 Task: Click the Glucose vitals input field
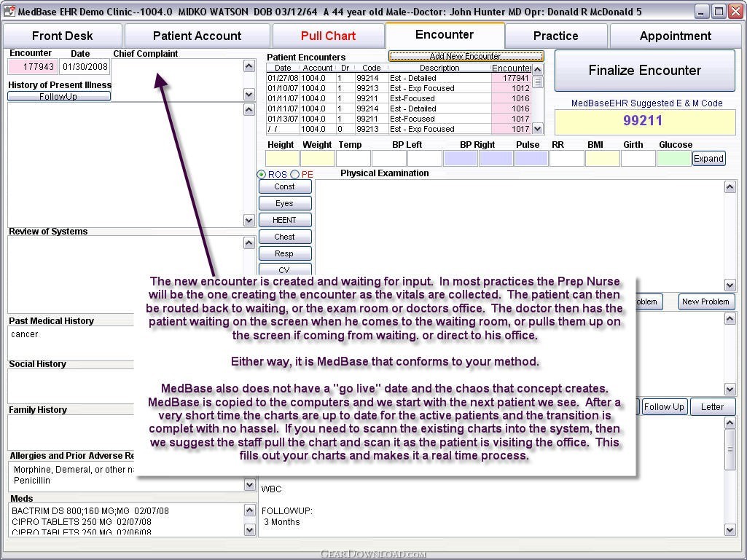pos(673,159)
